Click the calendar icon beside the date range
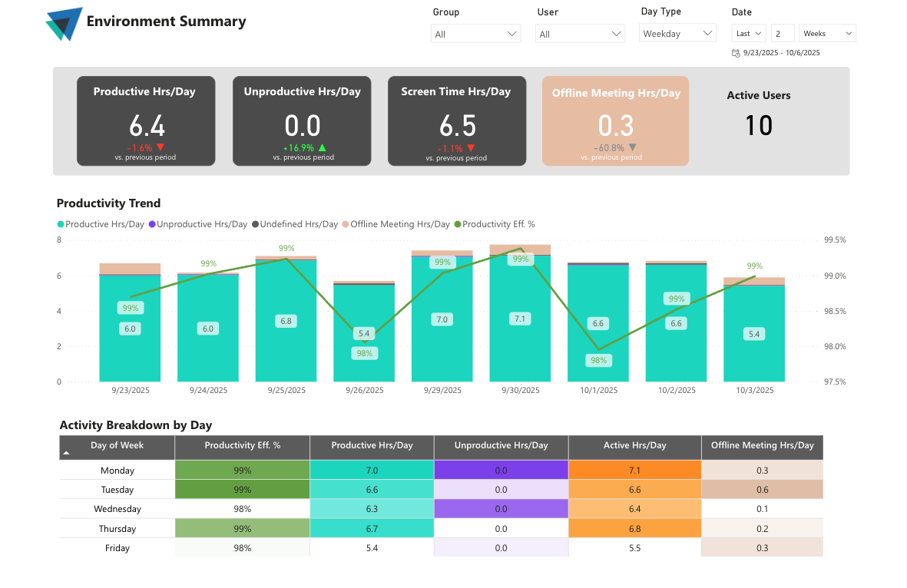The image size is (907, 588). click(x=734, y=52)
